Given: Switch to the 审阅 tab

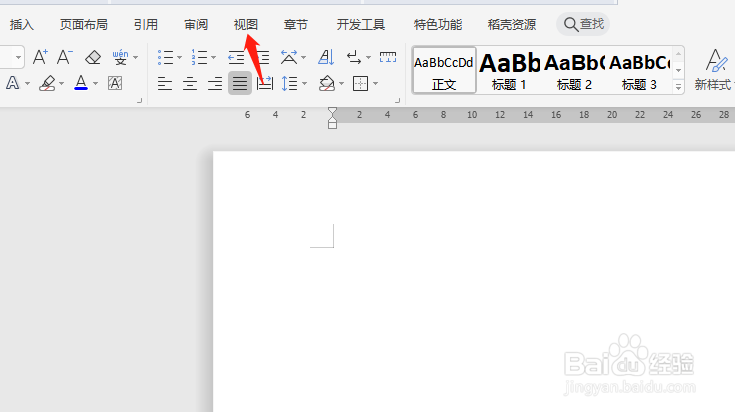Looking at the screenshot, I should [196, 24].
